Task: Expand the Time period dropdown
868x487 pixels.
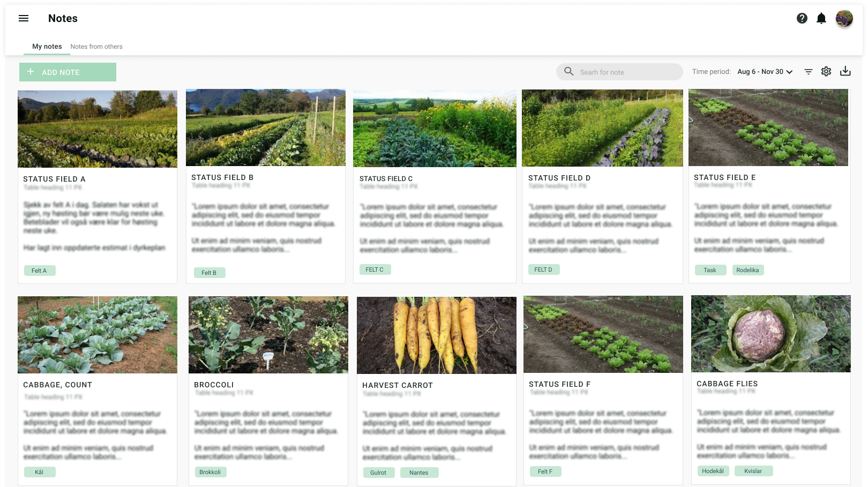Action: click(x=765, y=72)
